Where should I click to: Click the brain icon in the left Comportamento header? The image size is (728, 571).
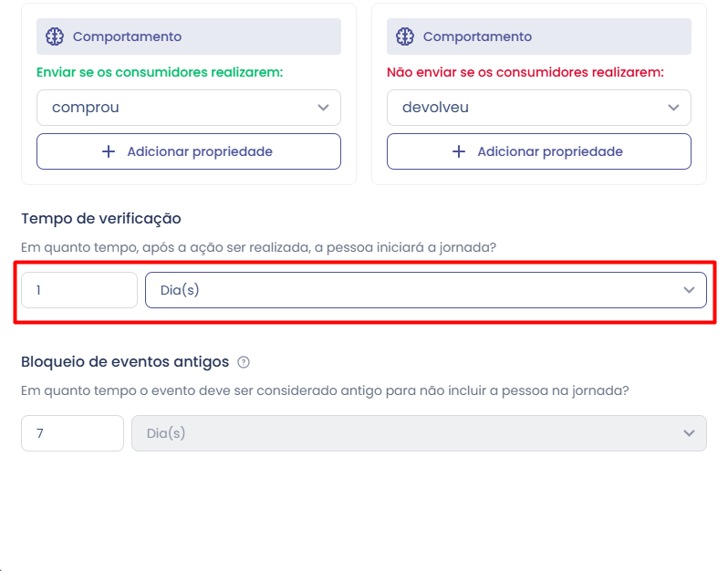(55, 36)
